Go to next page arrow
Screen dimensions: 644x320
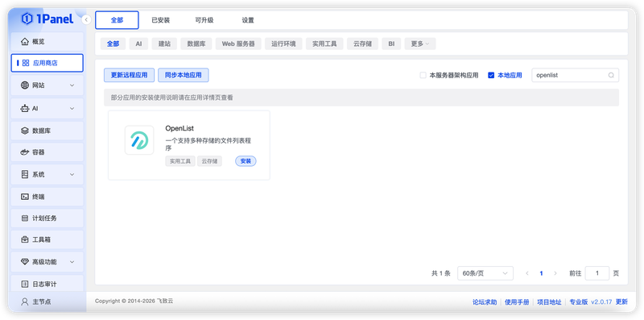tap(555, 273)
